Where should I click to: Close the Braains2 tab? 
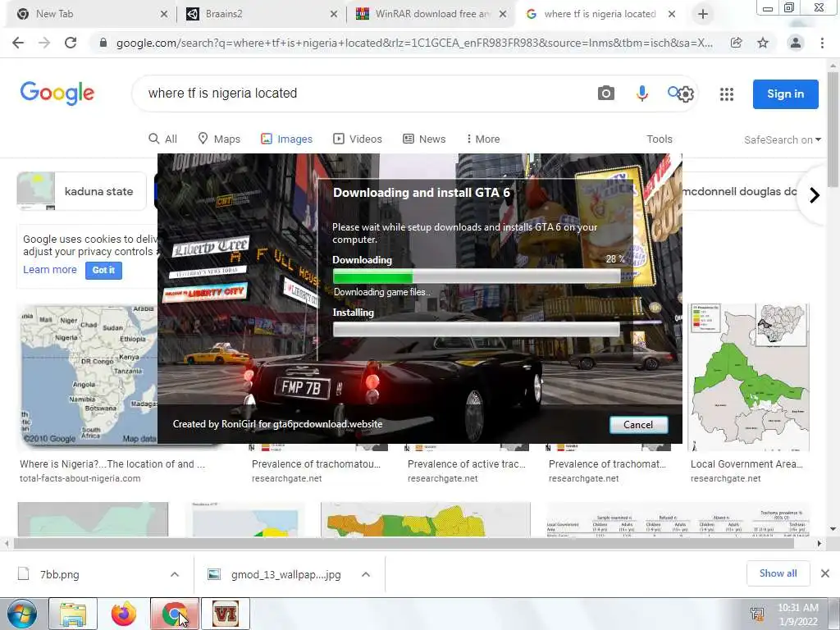[334, 14]
